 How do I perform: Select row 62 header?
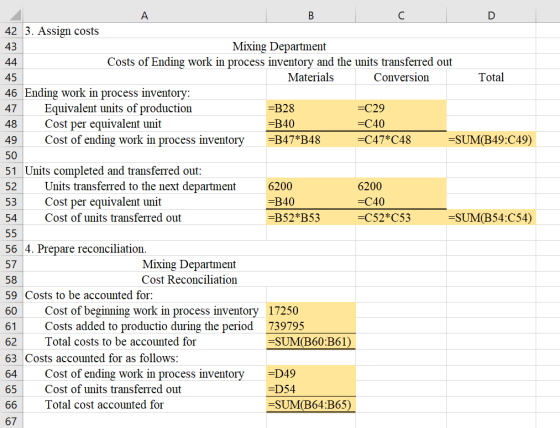click(11, 342)
